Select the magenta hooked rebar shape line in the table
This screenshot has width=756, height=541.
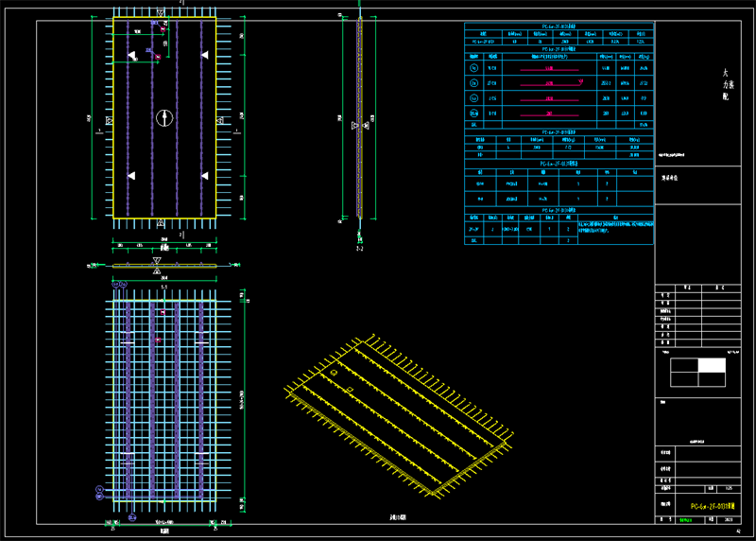point(551,83)
